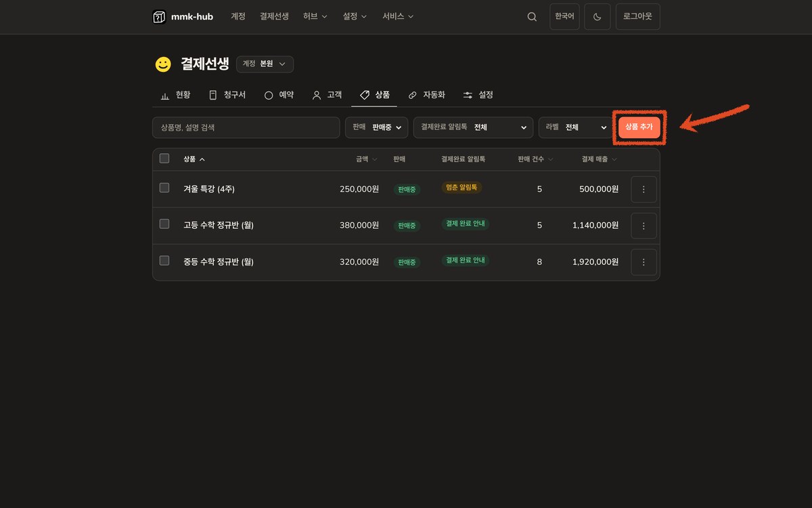812x508 pixels.
Task: Click the 결제선생 page title
Action: click(205, 64)
